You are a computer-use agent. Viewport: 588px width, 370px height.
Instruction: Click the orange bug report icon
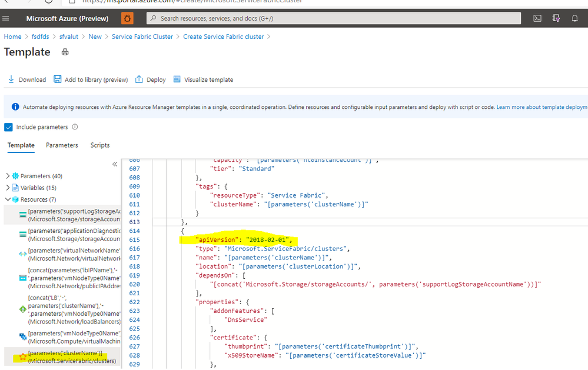pyautogui.click(x=127, y=18)
